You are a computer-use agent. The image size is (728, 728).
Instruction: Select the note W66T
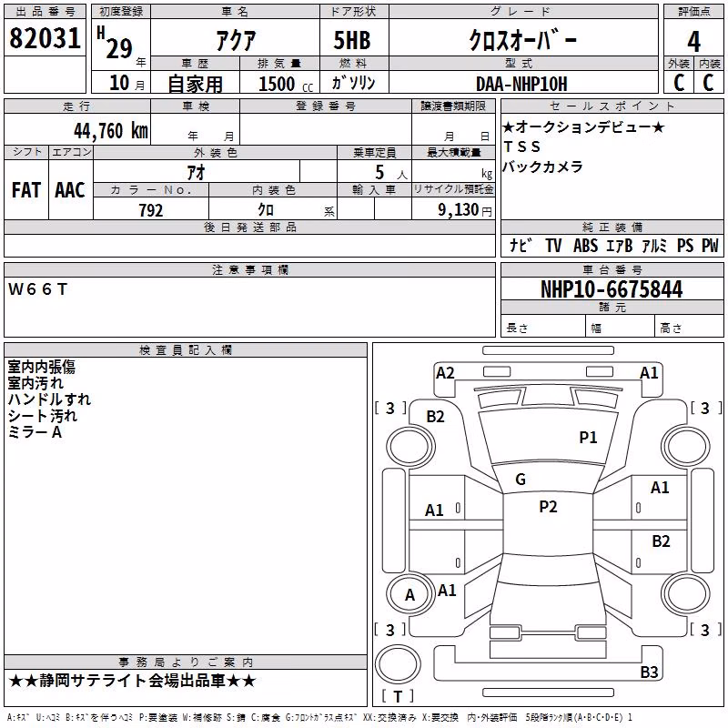[x=38, y=289]
